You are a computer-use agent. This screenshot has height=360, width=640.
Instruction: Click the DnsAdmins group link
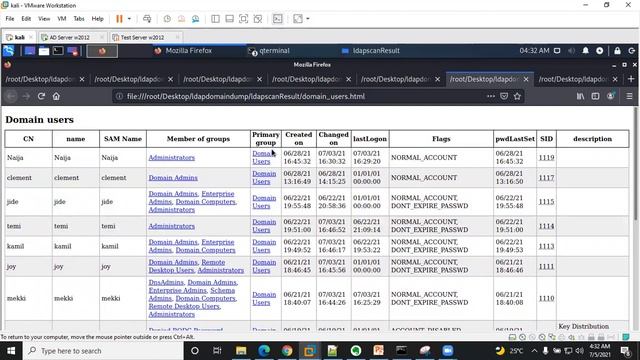pos(166,282)
